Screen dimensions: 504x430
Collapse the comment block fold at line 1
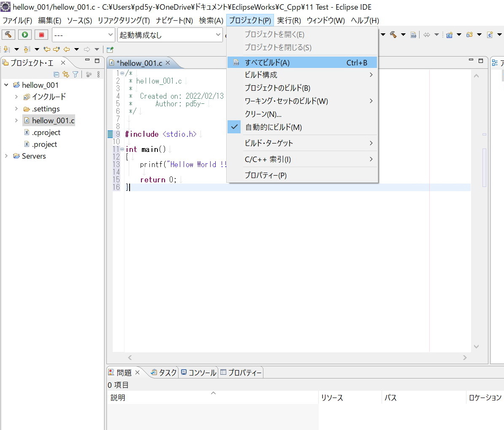click(x=122, y=73)
